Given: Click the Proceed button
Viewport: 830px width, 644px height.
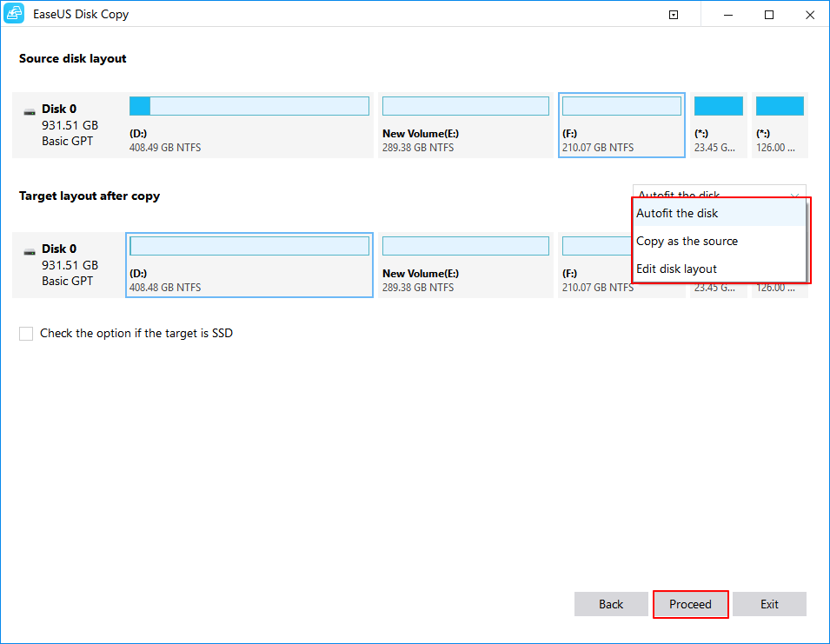Looking at the screenshot, I should [690, 603].
